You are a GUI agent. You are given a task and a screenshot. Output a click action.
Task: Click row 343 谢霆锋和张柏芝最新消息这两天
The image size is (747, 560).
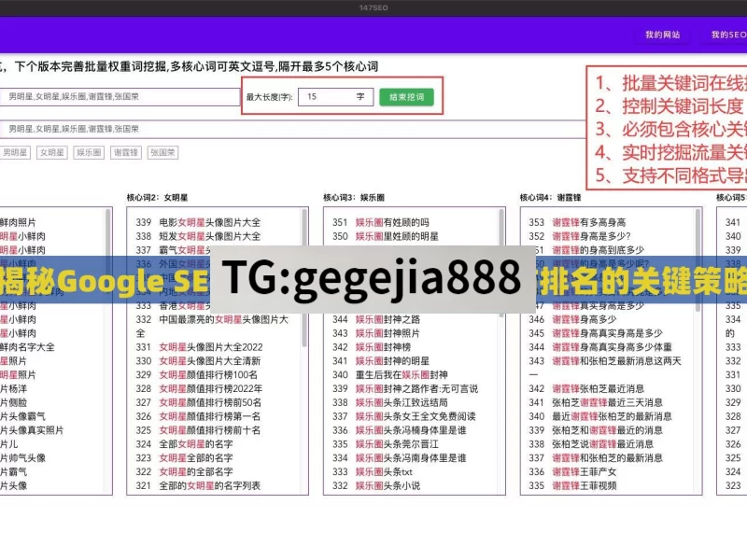coord(605,367)
